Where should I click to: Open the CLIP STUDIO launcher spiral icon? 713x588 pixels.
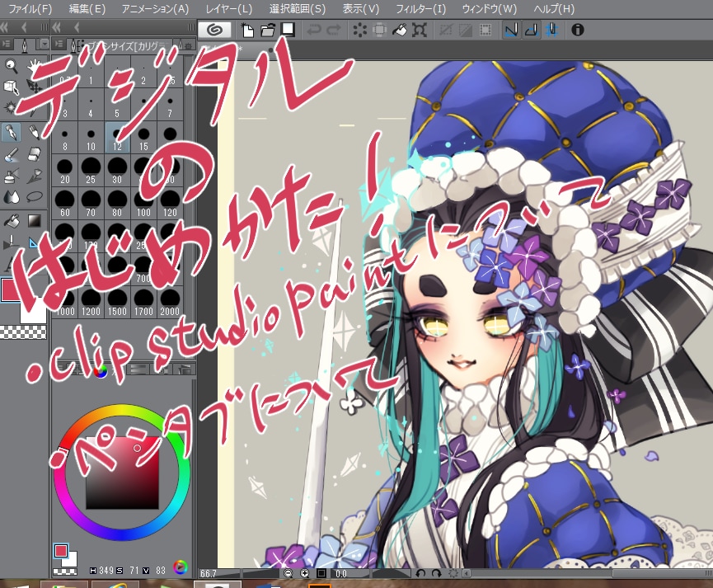(214, 30)
